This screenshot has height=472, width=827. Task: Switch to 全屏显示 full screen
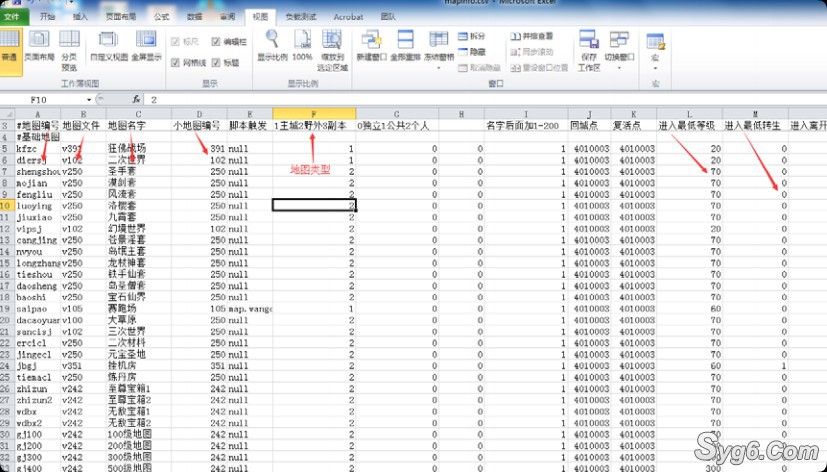point(146,47)
